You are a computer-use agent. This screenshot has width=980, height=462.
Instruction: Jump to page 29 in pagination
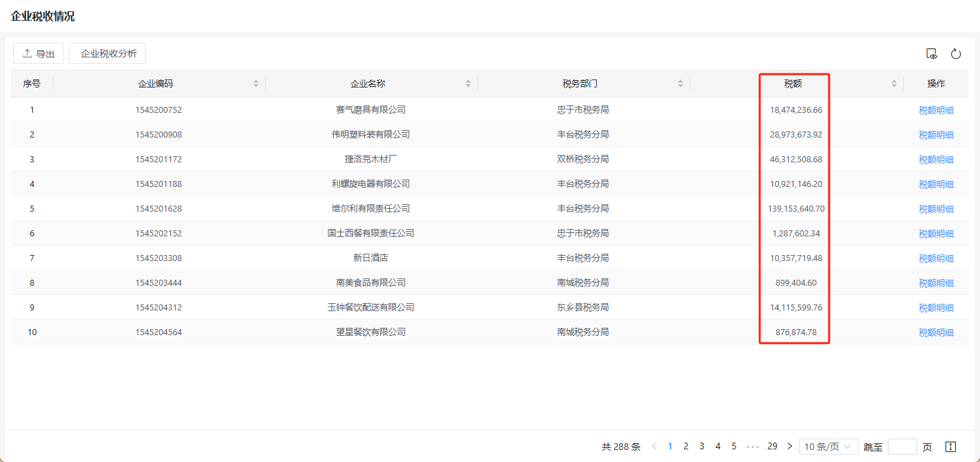772,447
